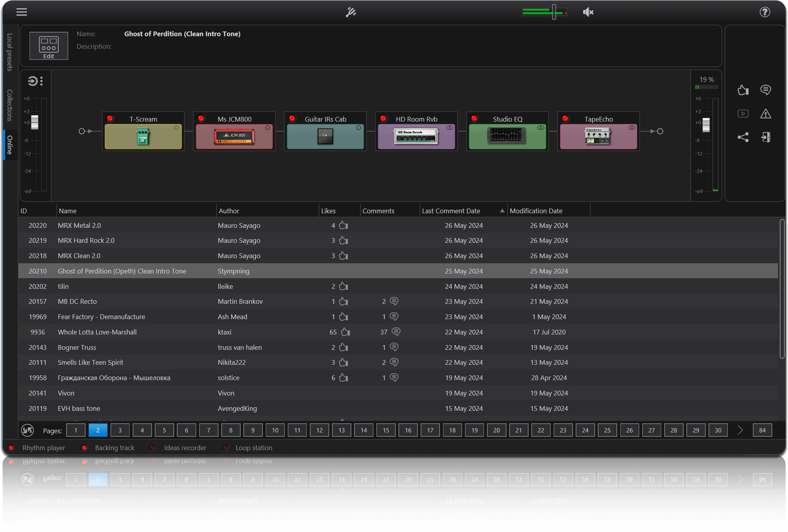
Task: Toggle T-Scream pedal power LED
Action: [x=110, y=118]
